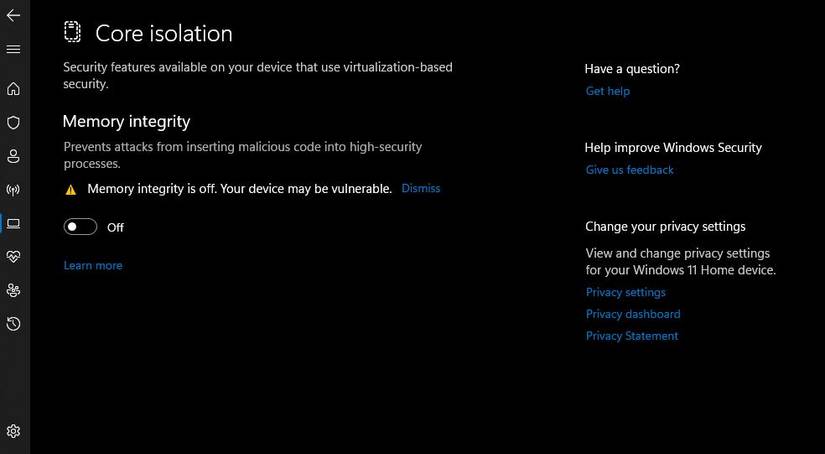Click the Core isolation header icon
The width and height of the screenshot is (825, 454).
72,32
